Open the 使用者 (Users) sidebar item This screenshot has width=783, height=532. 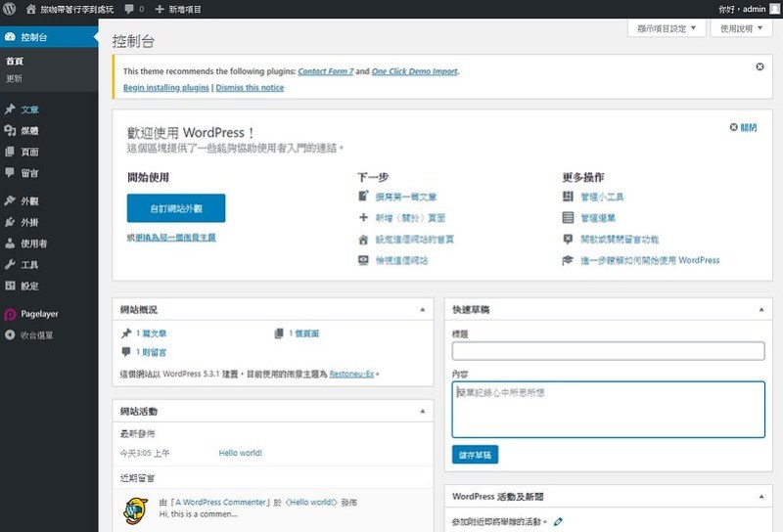pos(33,244)
